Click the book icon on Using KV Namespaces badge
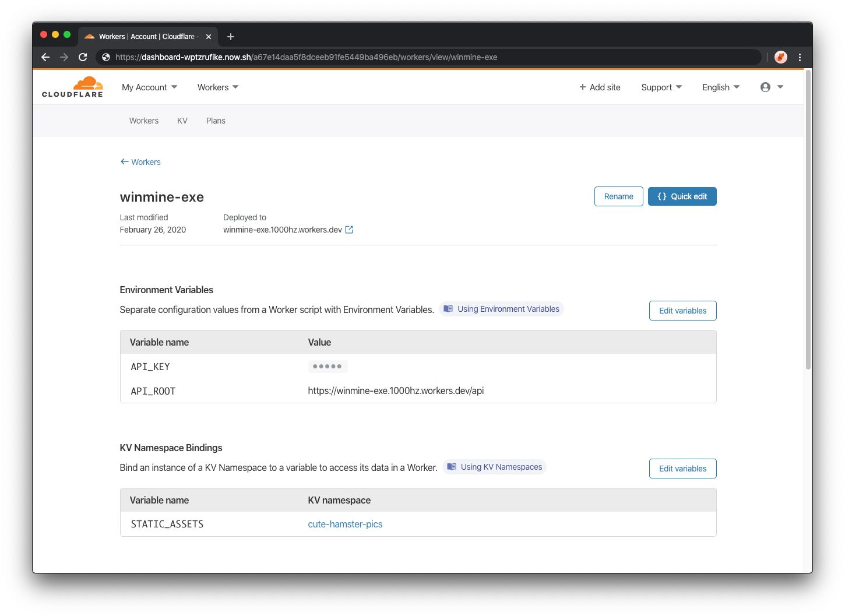This screenshot has height=616, width=845. (x=452, y=466)
